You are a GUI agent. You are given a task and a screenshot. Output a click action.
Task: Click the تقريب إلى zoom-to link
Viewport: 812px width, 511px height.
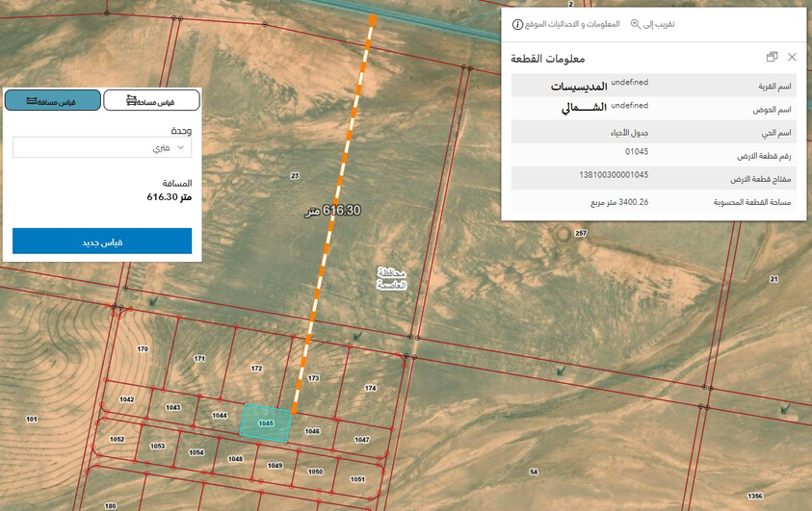(659, 24)
